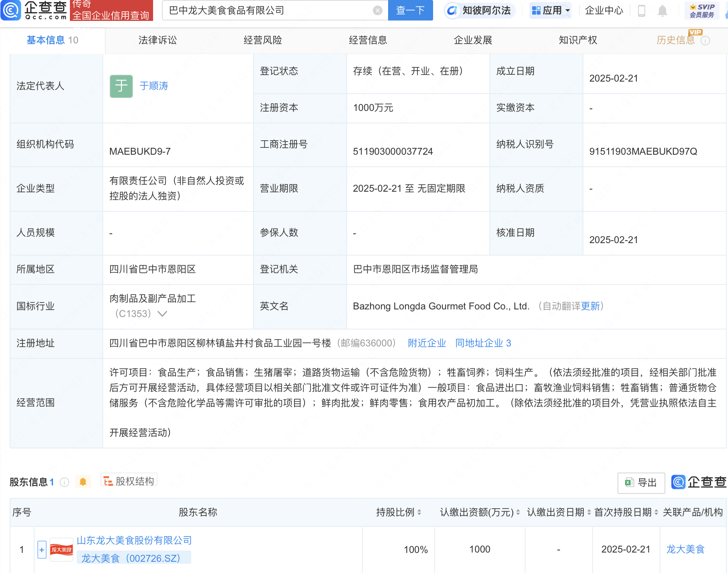Select registration number 511903000037724
This screenshot has width=728, height=573.
[x=393, y=151]
